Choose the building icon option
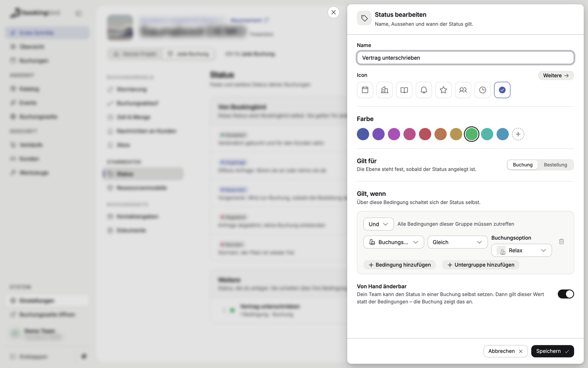The width and height of the screenshot is (588, 368). click(x=384, y=90)
